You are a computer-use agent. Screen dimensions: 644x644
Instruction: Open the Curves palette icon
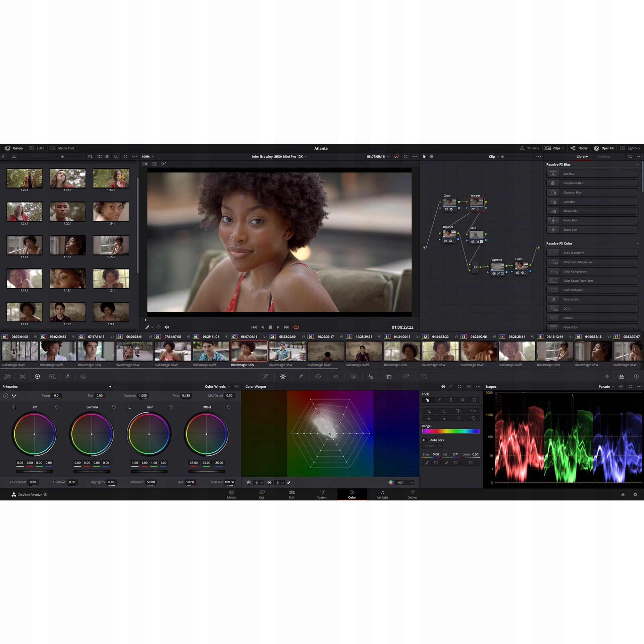point(265,376)
